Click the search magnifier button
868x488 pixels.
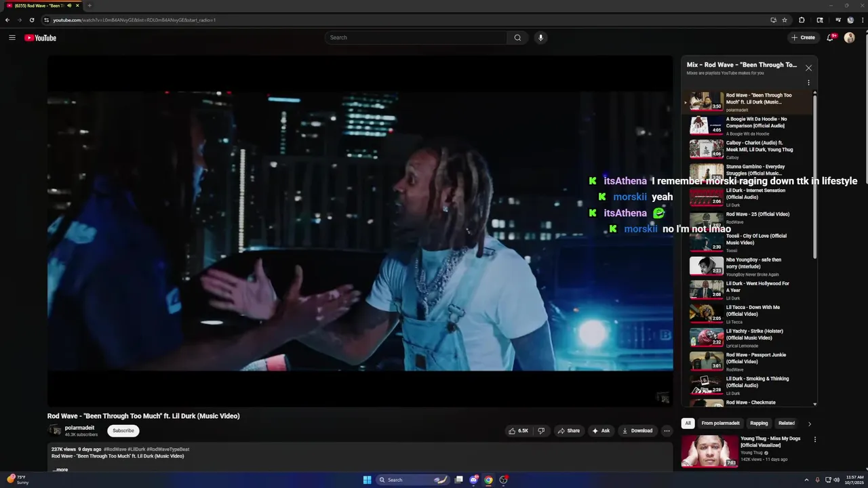pos(517,38)
